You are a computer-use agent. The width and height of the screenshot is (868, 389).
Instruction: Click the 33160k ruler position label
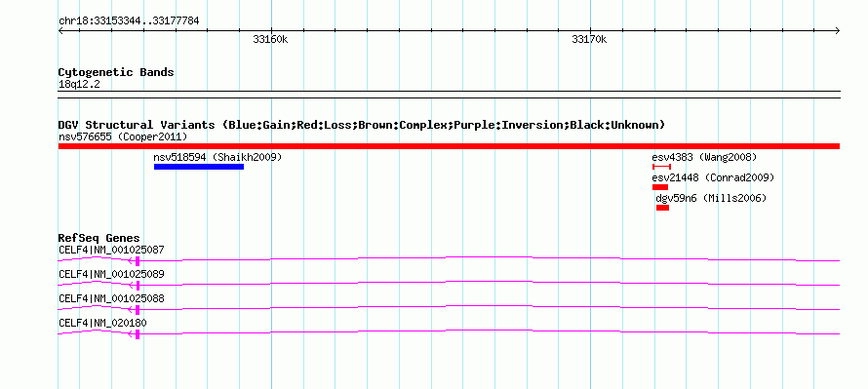[271, 39]
